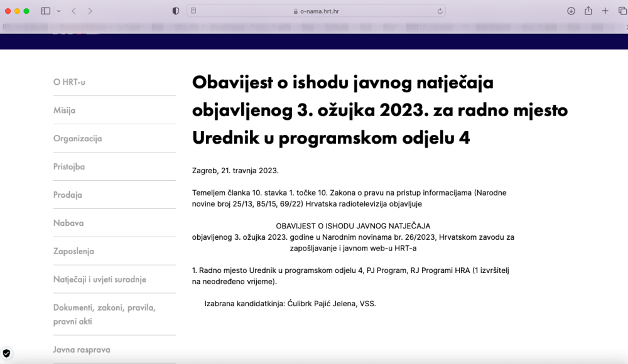The image size is (628, 364).
Task: Click the shield badge in the bottom-left corner
Action: point(7,353)
